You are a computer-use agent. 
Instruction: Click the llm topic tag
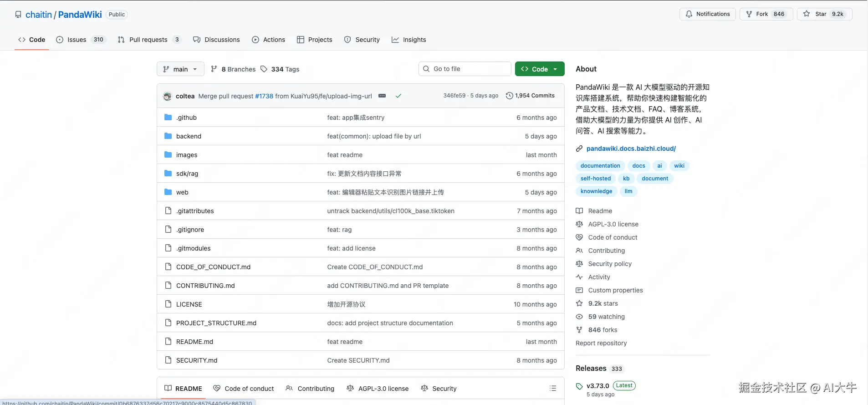628,191
